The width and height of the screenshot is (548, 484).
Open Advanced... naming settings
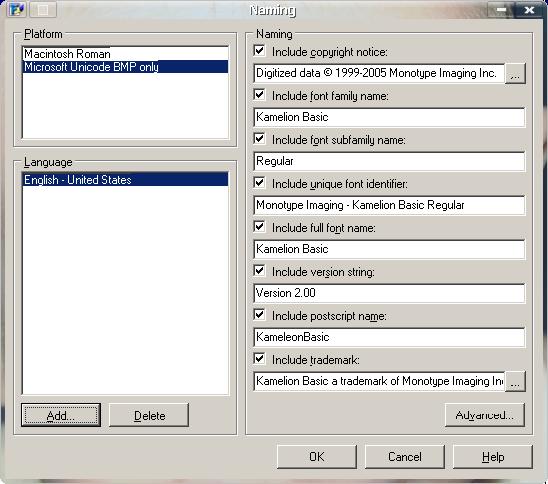point(485,415)
